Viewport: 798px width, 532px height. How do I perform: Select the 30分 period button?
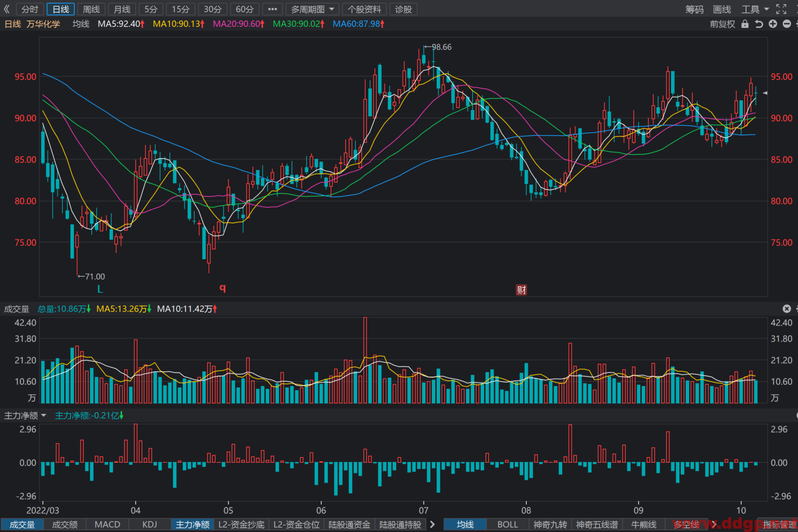click(213, 9)
